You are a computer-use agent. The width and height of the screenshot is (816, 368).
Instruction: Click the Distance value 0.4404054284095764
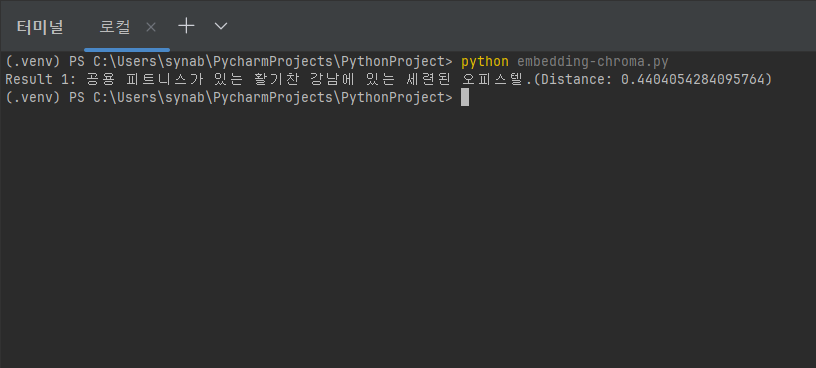(x=693, y=80)
